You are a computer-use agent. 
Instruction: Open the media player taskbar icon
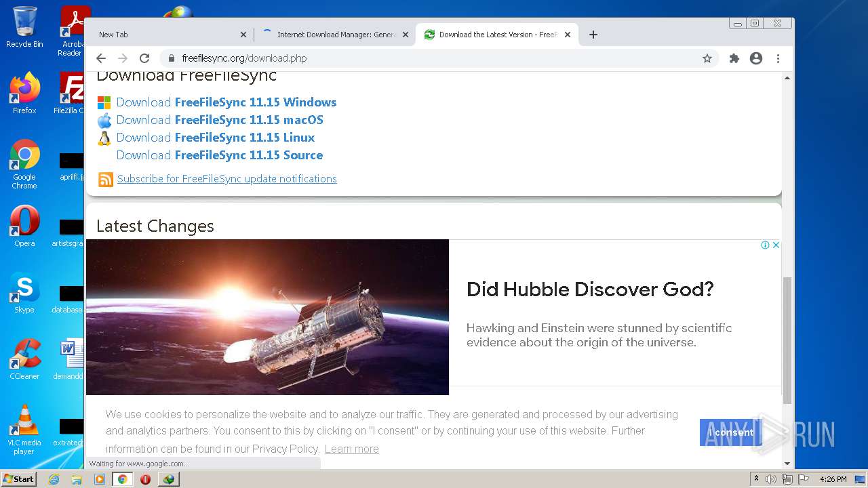(x=100, y=479)
